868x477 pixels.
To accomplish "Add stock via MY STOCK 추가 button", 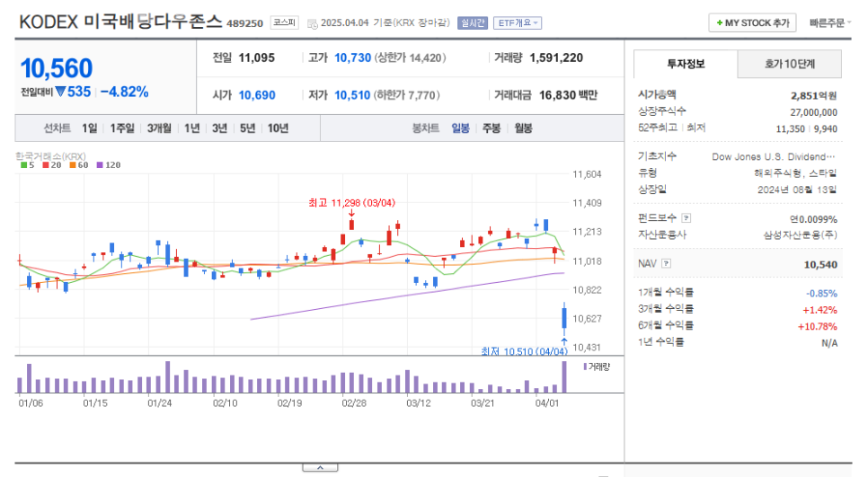I will (x=752, y=22).
